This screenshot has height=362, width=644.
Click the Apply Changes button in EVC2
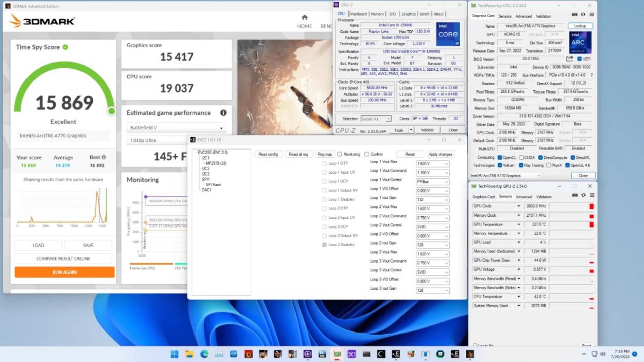[x=440, y=154]
